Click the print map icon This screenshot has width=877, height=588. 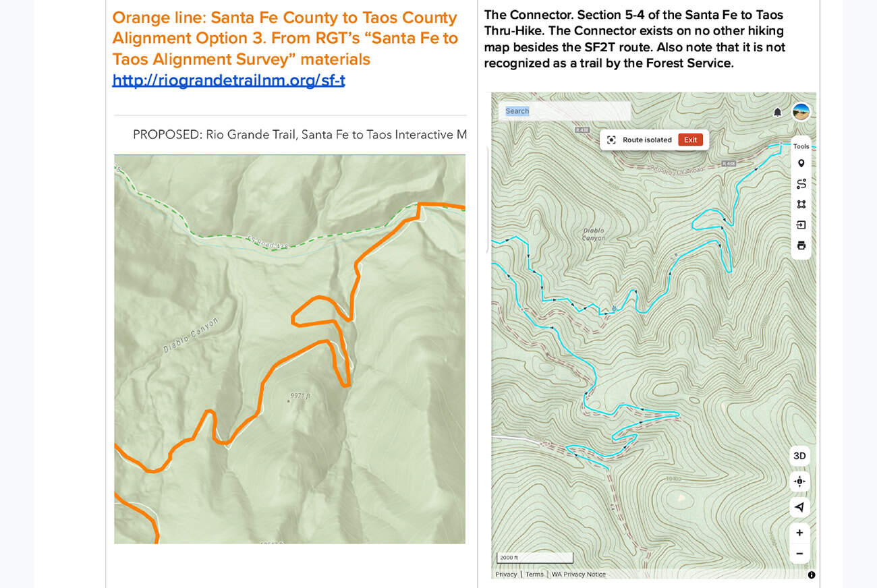[x=801, y=245]
